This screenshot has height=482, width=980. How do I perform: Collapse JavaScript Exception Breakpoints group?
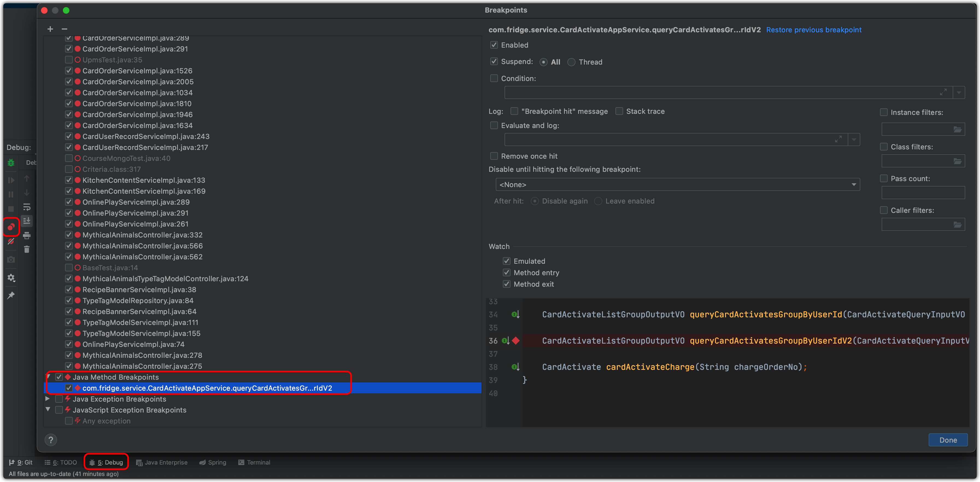click(48, 410)
